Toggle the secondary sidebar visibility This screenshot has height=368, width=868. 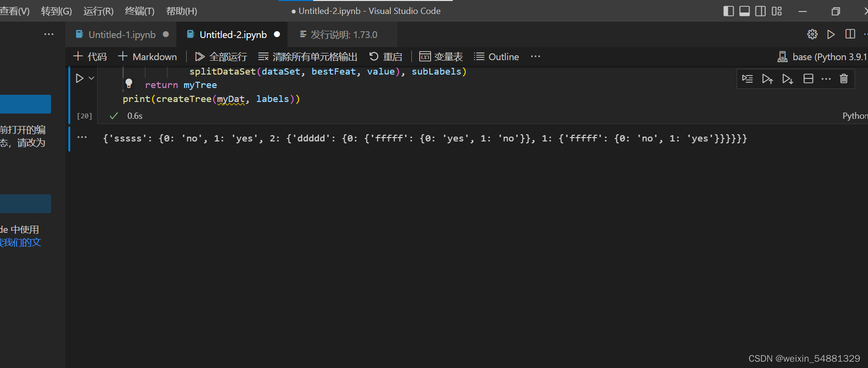(760, 11)
